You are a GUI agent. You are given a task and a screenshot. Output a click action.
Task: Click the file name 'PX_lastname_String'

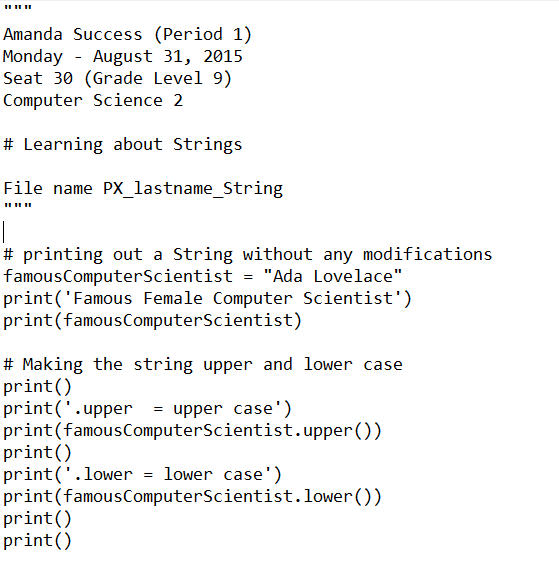(x=193, y=189)
